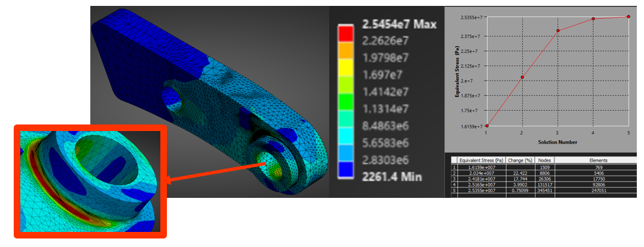This screenshot has width=644, height=247.
Task: Click the 2.5454e7 Max legend label
Action: (399, 24)
